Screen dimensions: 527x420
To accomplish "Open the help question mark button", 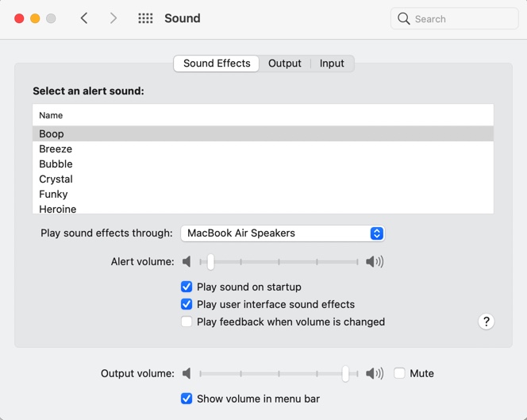I will [487, 322].
